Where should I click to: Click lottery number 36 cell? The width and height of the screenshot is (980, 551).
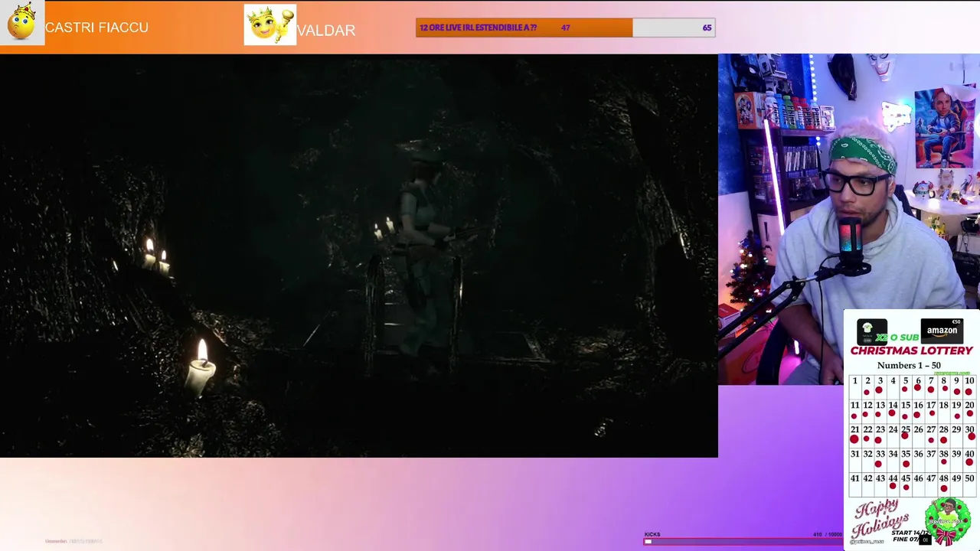coord(918,459)
